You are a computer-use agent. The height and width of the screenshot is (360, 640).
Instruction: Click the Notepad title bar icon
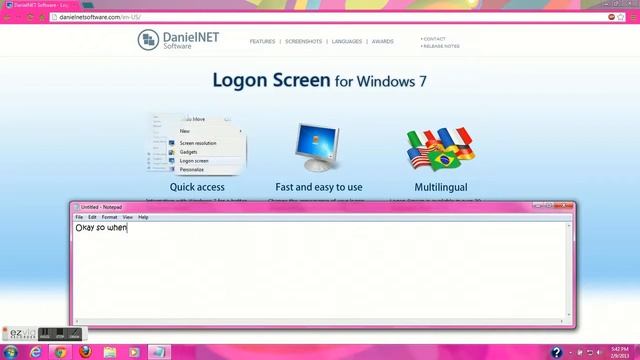click(x=76, y=207)
